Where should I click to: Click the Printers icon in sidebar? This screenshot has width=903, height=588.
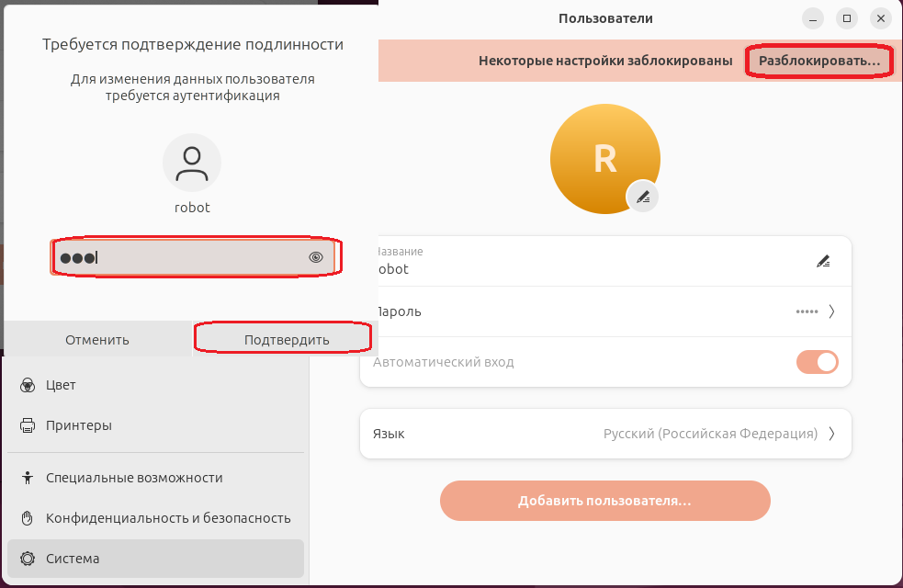27,425
